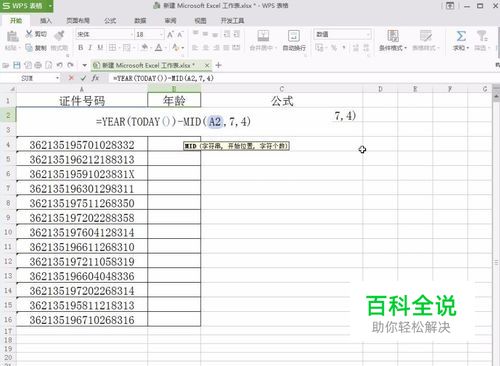
Task: Open the font name dropdown
Action: 131,34
